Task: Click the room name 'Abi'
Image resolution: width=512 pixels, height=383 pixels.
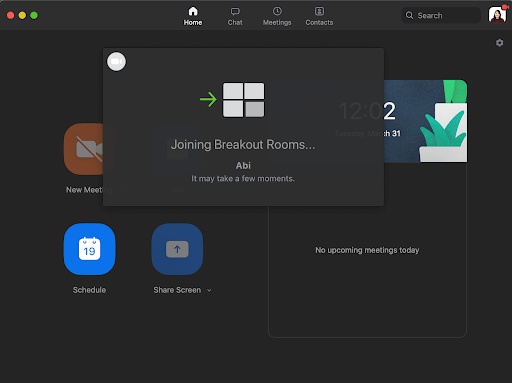Action: [243, 166]
